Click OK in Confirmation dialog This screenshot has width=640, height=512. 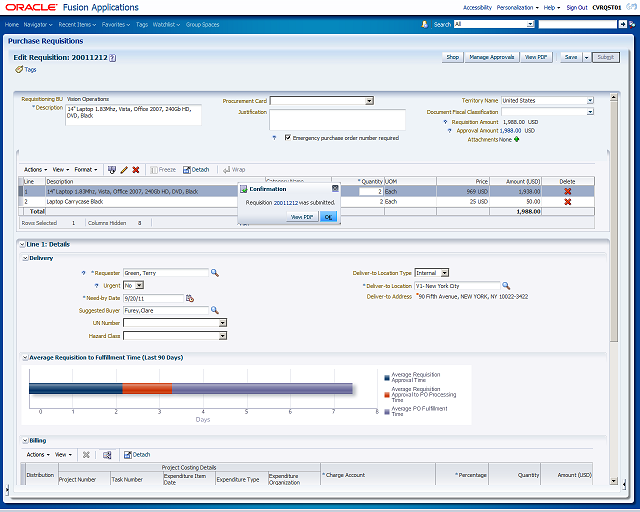click(x=328, y=217)
